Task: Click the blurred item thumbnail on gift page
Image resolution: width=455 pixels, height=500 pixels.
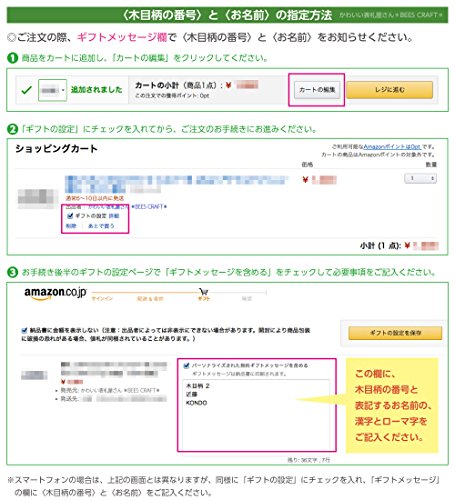Action: point(34,375)
